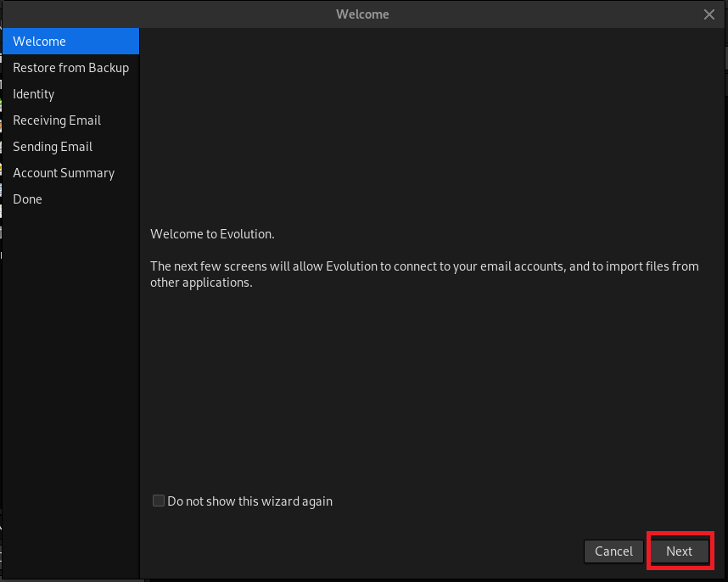Select the Welcome step in sidebar
This screenshot has width=728, height=582.
click(71, 42)
